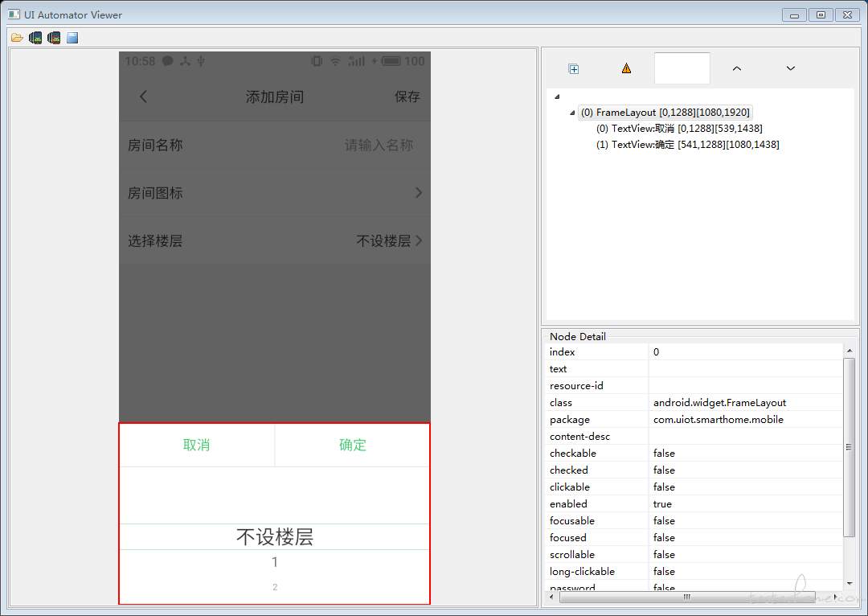Click the scrollable property row

693,555
